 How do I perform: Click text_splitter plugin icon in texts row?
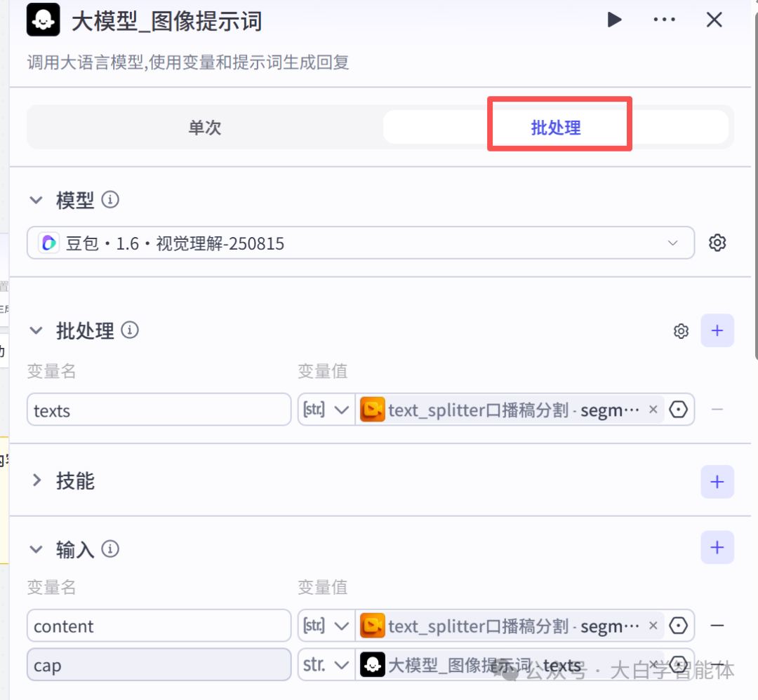point(373,410)
